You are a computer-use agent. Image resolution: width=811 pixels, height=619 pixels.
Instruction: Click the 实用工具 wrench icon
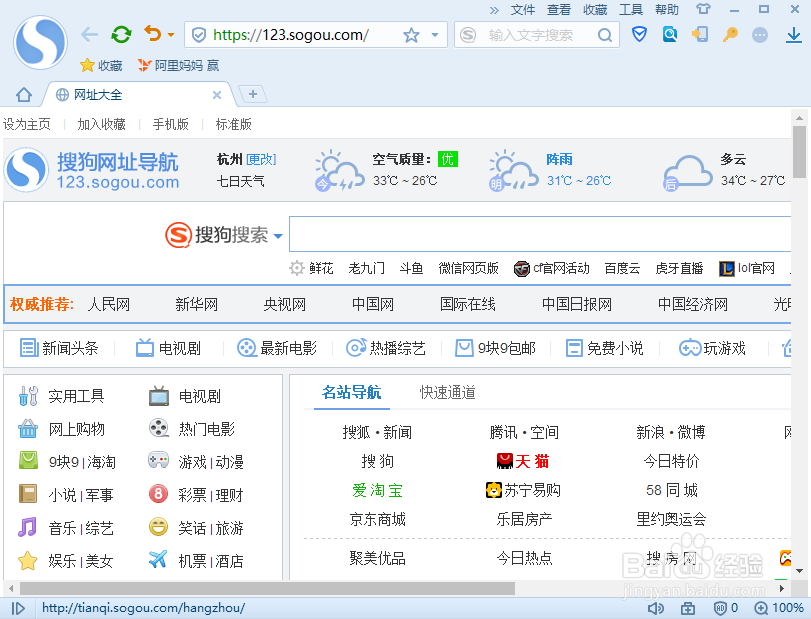(x=28, y=396)
